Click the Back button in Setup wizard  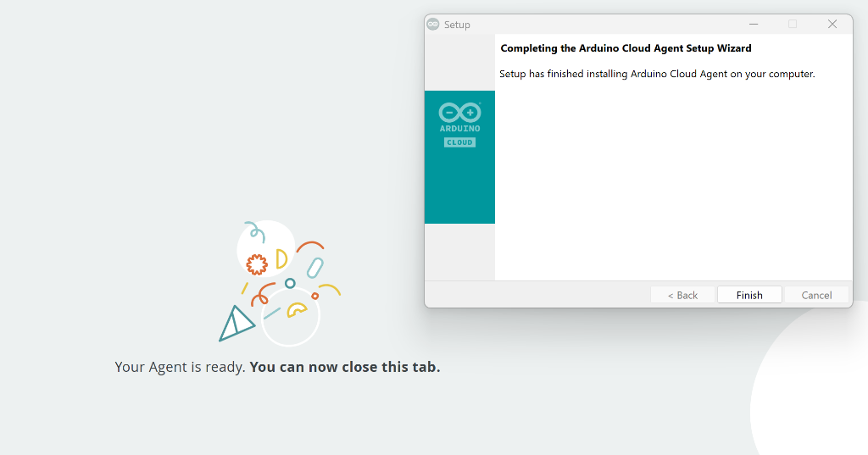click(682, 295)
